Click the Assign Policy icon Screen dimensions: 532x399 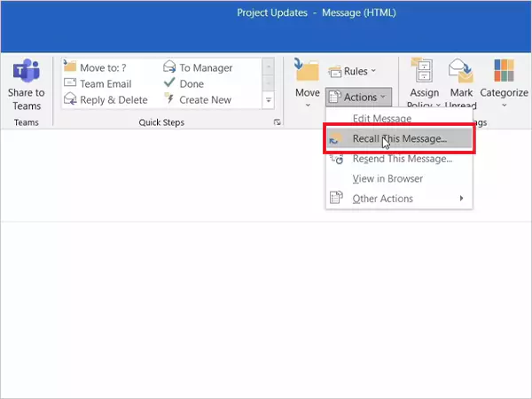pos(421,70)
